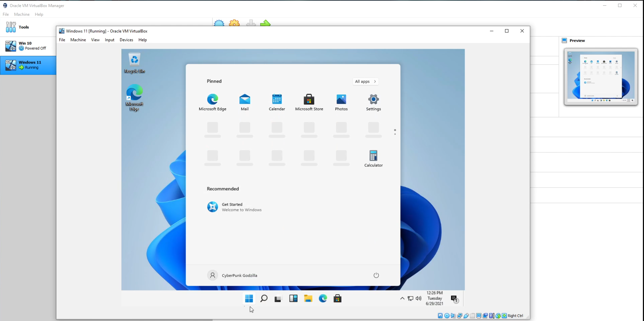This screenshot has height=321, width=644.
Task: Click the guest clock showing 12:26 PM
Action: [x=434, y=298]
